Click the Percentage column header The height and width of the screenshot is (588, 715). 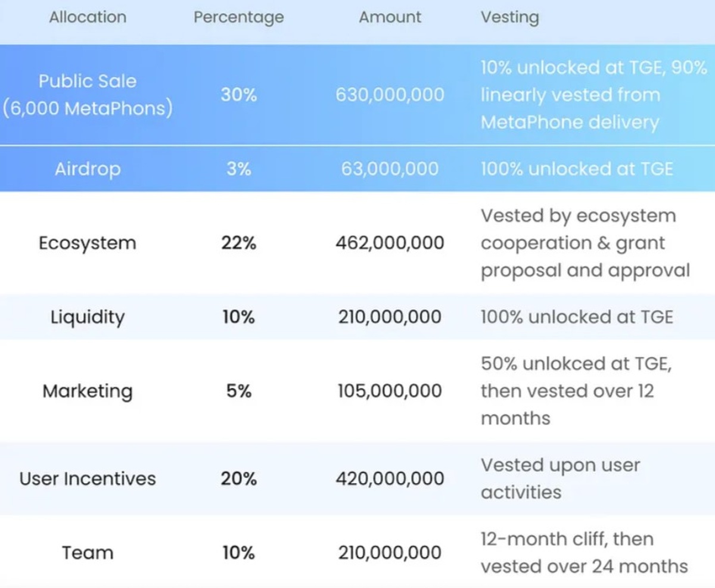tap(238, 17)
